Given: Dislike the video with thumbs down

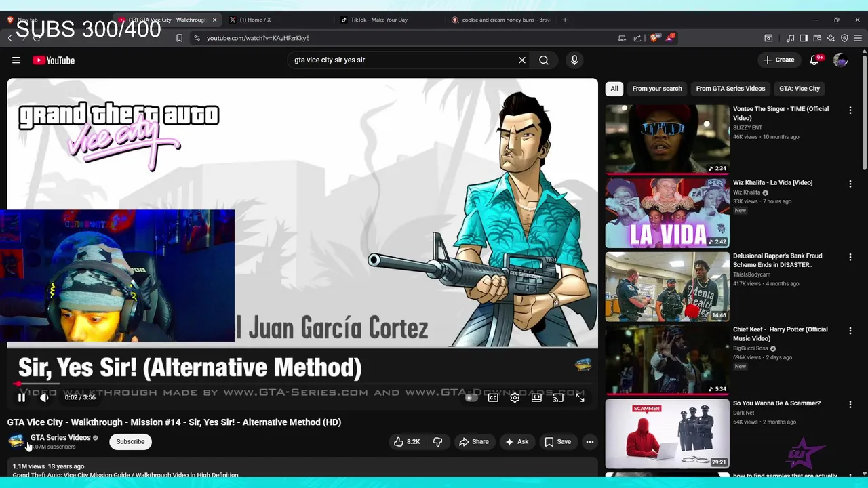Looking at the screenshot, I should tap(438, 442).
